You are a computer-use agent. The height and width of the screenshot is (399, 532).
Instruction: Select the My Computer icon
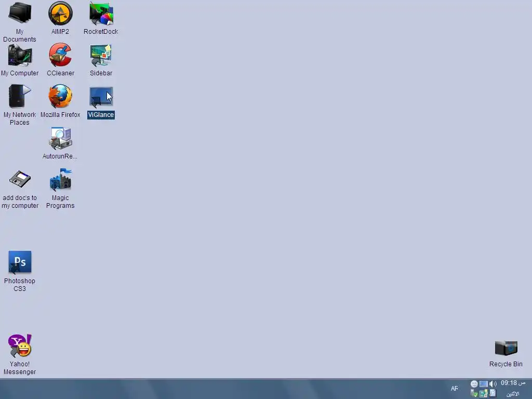click(x=20, y=55)
